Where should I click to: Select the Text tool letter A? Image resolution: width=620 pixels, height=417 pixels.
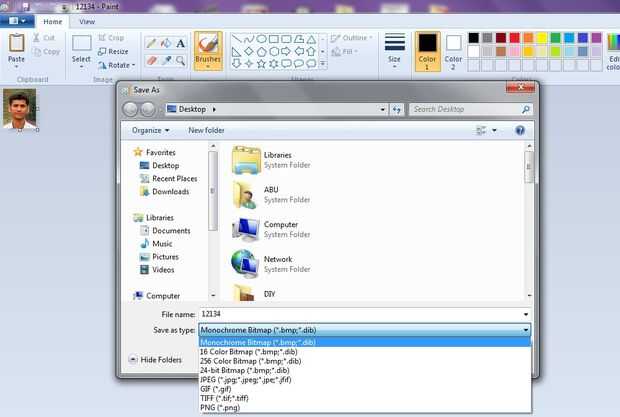[x=180, y=43]
